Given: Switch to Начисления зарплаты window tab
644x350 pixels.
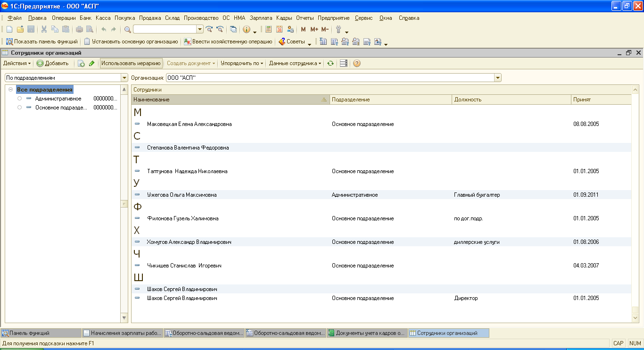Looking at the screenshot, I should click(x=122, y=333).
